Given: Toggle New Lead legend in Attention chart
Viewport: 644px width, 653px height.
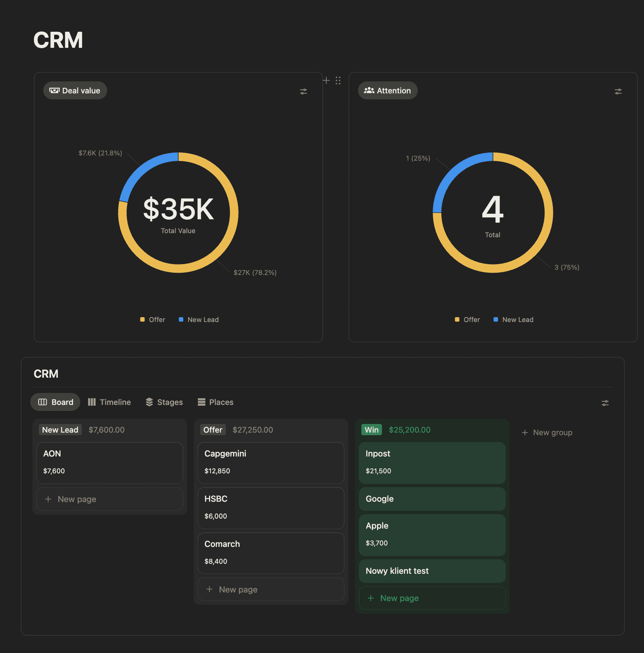Looking at the screenshot, I should [x=513, y=320].
